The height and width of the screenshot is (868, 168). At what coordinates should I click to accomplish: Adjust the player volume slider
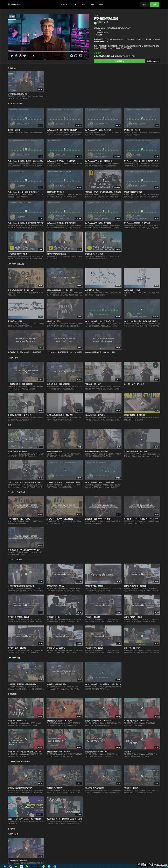(31, 56)
